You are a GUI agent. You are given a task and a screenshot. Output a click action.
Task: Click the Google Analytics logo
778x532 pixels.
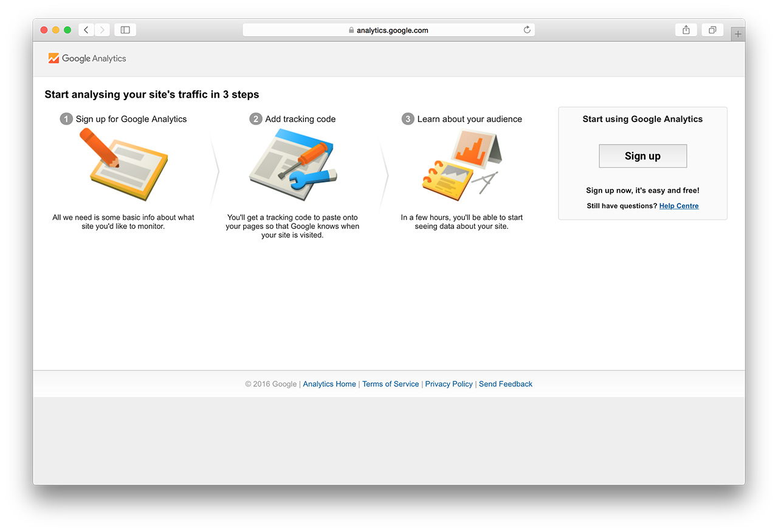tap(88, 58)
